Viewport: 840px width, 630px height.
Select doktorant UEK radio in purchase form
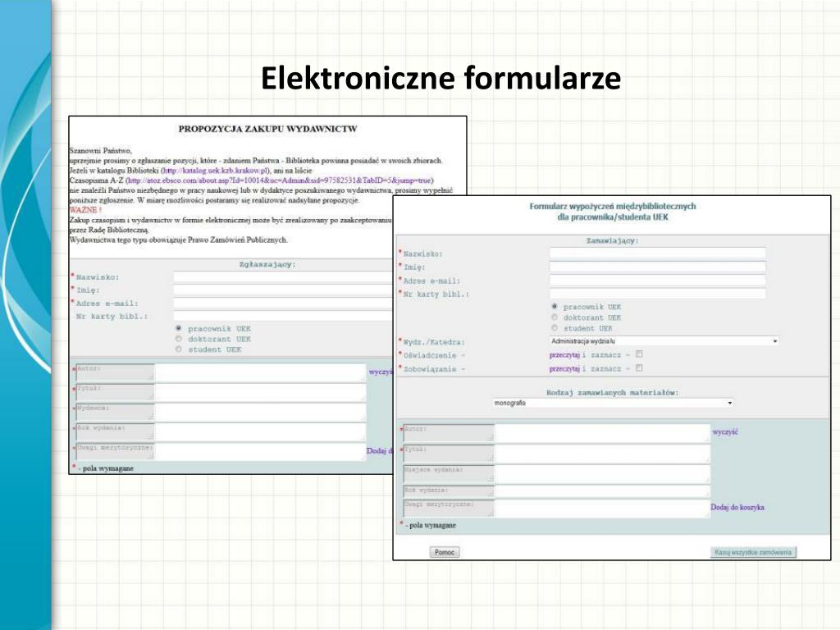tap(178, 339)
